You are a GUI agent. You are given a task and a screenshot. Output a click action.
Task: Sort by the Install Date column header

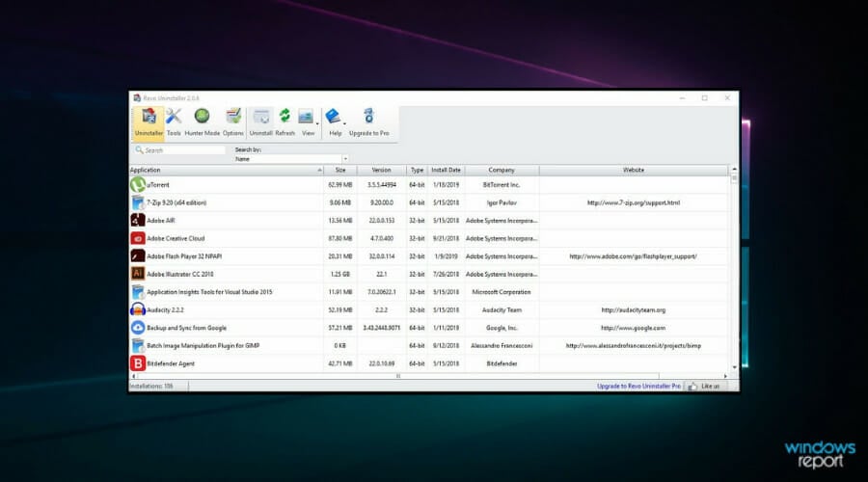pos(446,170)
